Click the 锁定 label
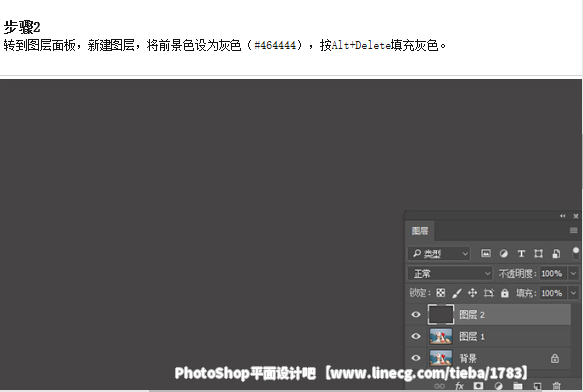 click(419, 293)
